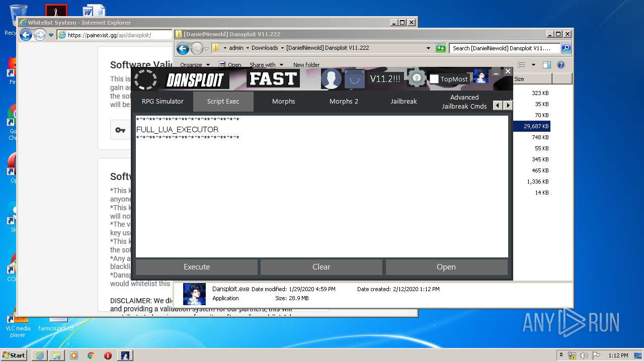Expand the admin breadcrumb dropdown arrow
Viewport: 644px width, 362px height.
pos(247,48)
